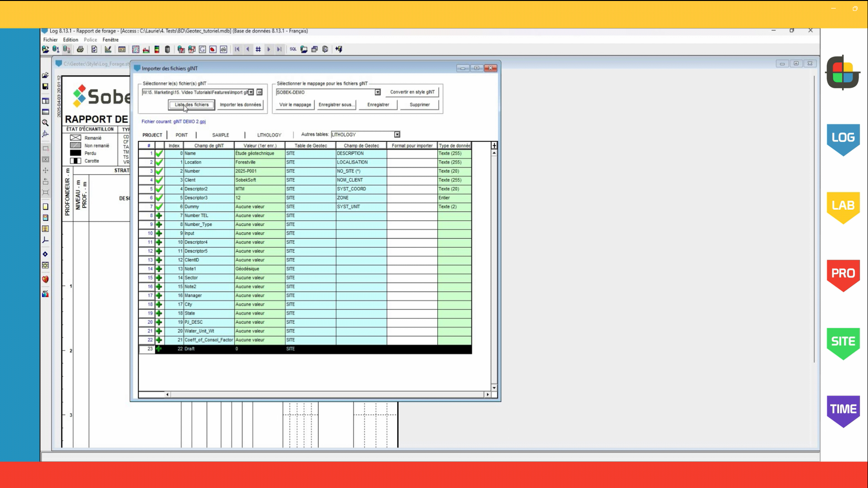
Task: Click the gray cylinder toolbar icon
Action: (167, 49)
